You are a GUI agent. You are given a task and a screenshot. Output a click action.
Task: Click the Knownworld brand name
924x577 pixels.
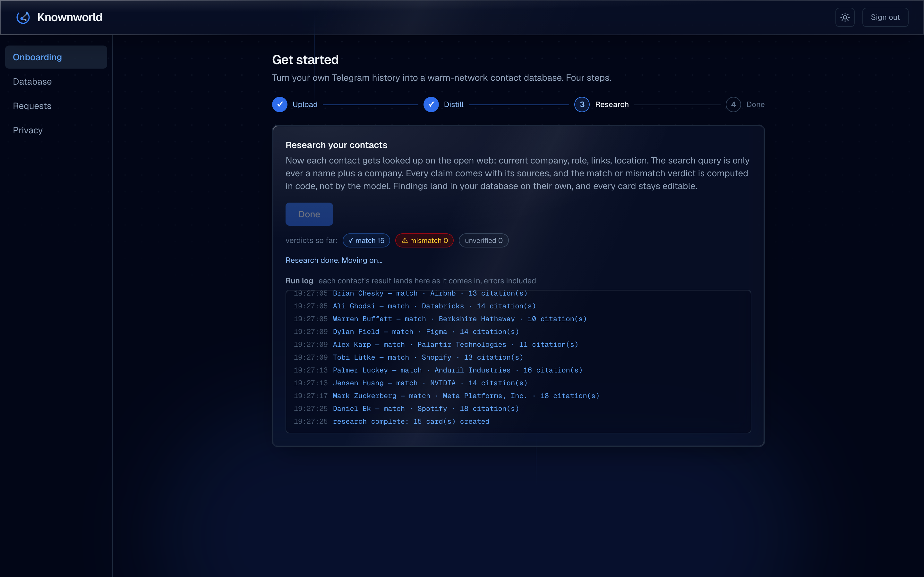pos(70,17)
